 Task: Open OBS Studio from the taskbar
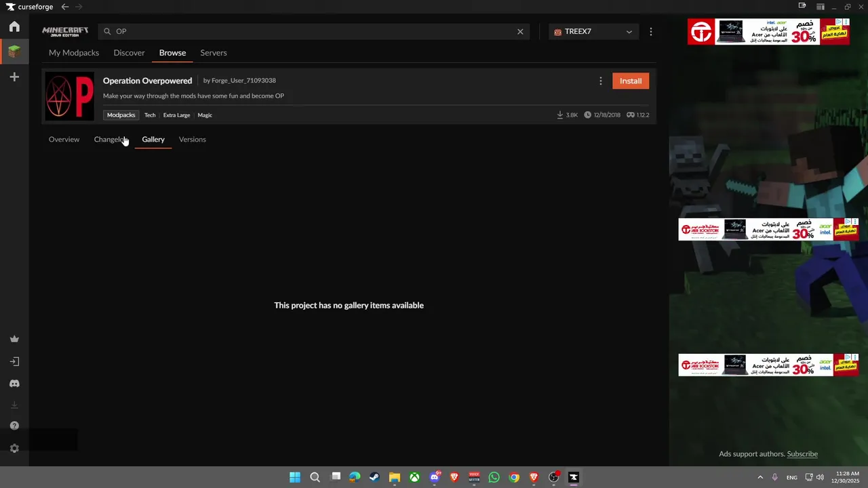coord(553,477)
